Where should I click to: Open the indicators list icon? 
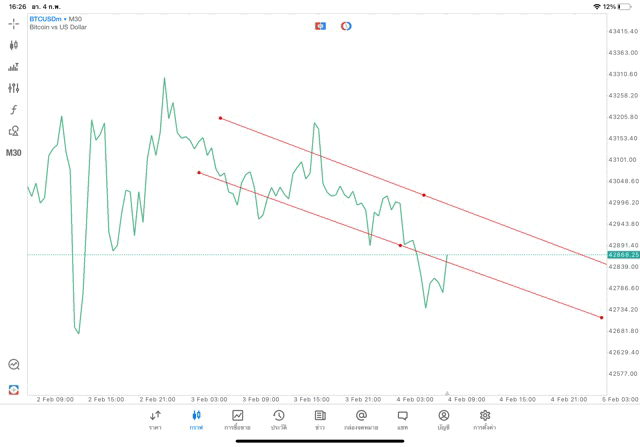[14, 67]
